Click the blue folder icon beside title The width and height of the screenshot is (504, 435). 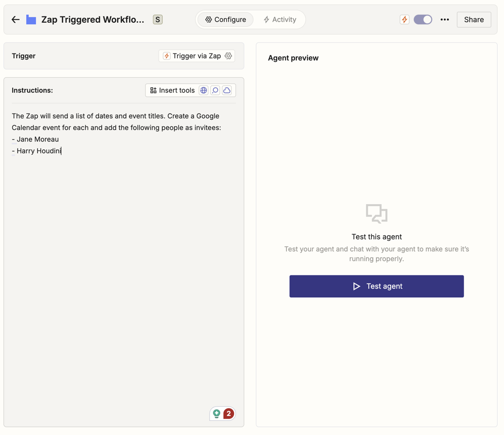click(x=31, y=20)
